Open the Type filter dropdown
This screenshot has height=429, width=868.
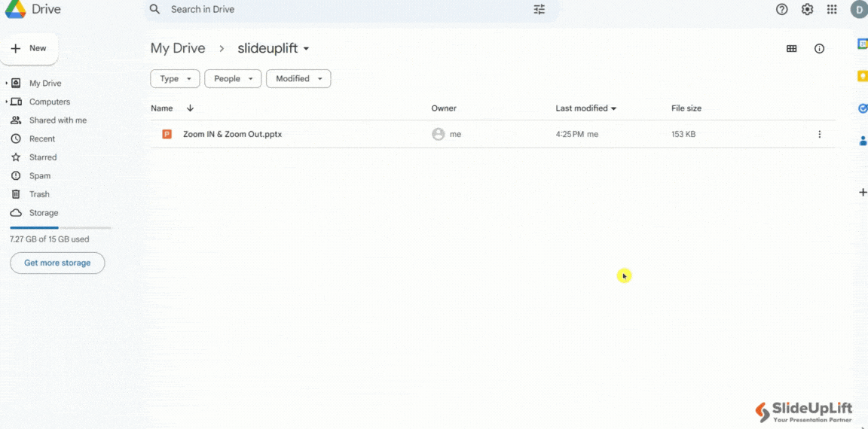175,78
